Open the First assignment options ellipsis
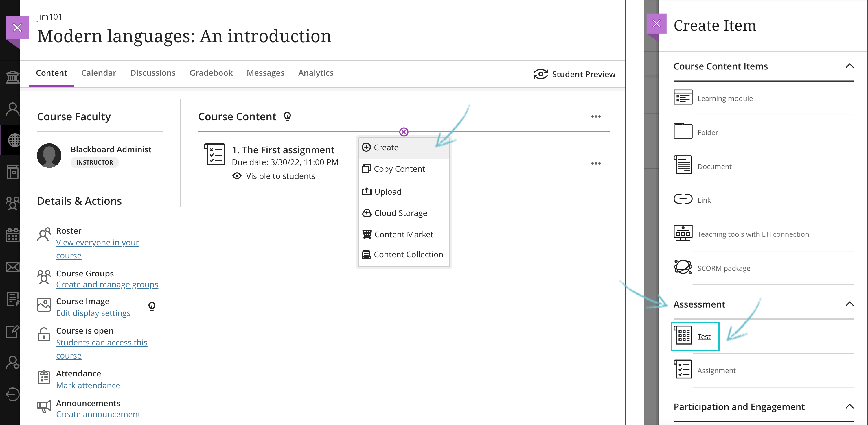The height and width of the screenshot is (425, 868). point(595,163)
